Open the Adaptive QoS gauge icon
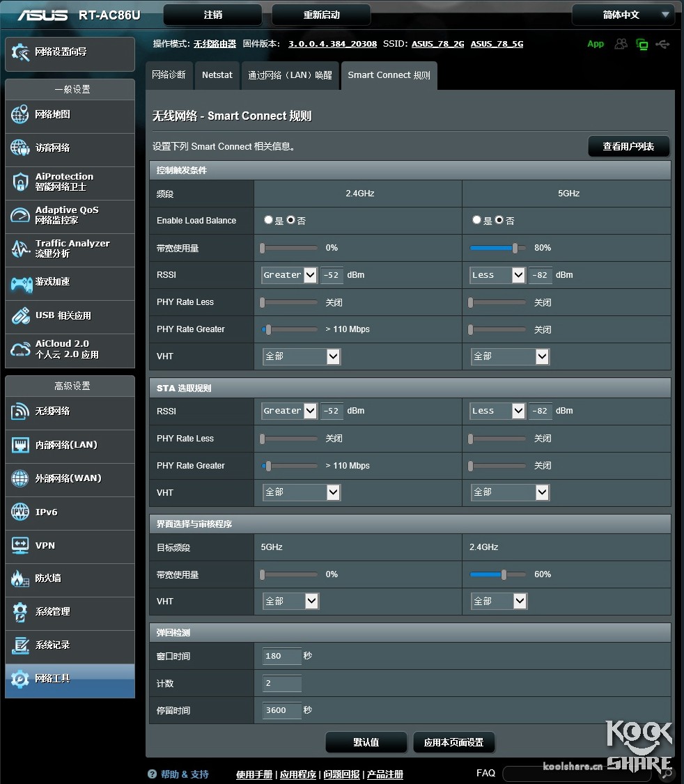The height and width of the screenshot is (784, 684). (20, 215)
